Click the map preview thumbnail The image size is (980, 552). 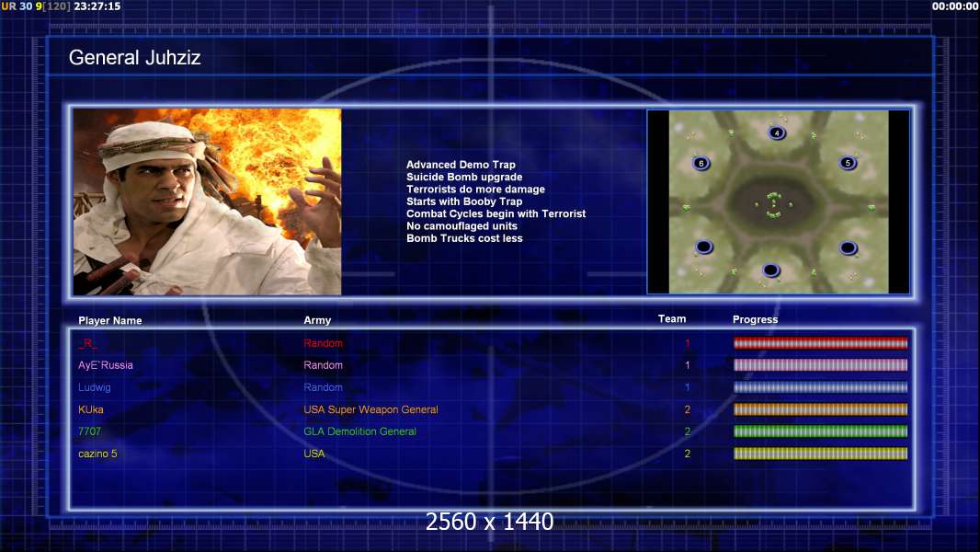[779, 201]
